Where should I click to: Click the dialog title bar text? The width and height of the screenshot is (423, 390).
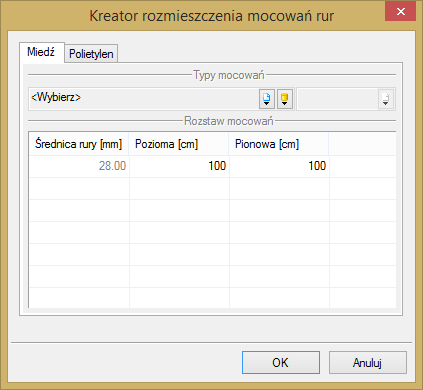click(212, 16)
